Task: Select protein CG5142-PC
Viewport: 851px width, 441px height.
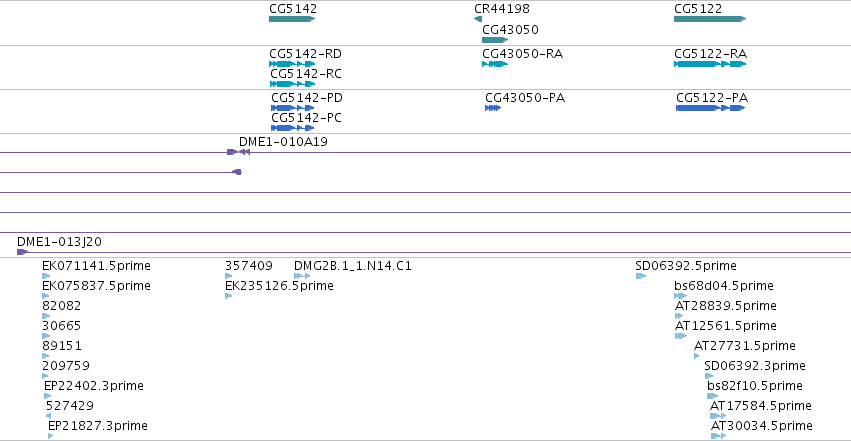Action: click(306, 118)
